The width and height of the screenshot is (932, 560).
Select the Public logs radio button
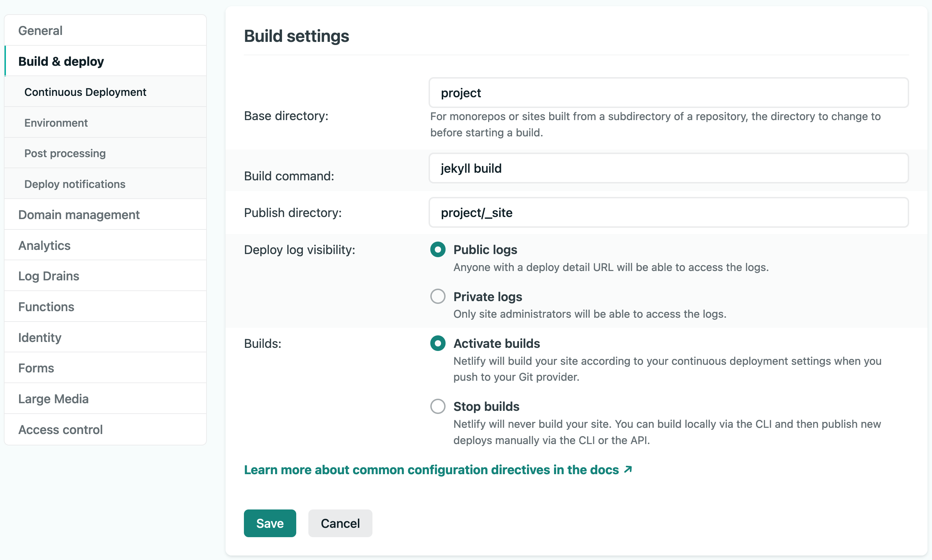coord(438,250)
